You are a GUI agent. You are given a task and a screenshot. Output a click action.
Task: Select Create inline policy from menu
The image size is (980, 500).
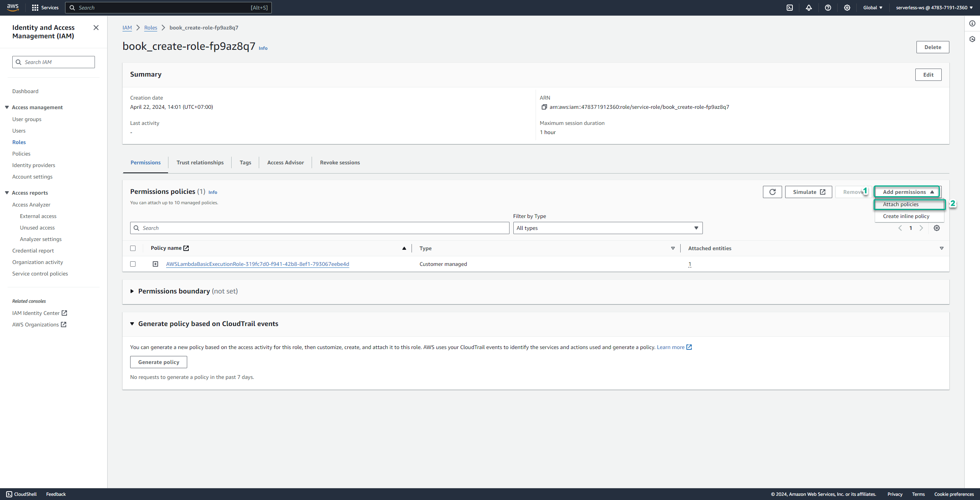[910, 216]
